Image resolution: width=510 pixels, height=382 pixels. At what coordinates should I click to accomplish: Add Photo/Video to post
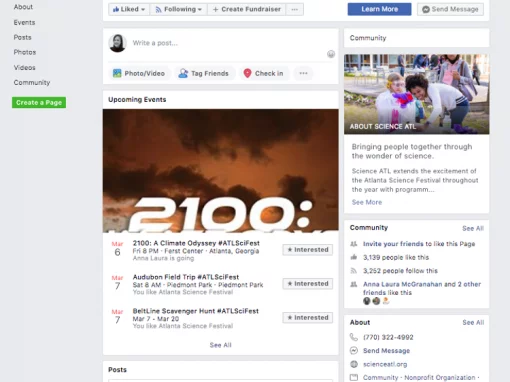(139, 73)
